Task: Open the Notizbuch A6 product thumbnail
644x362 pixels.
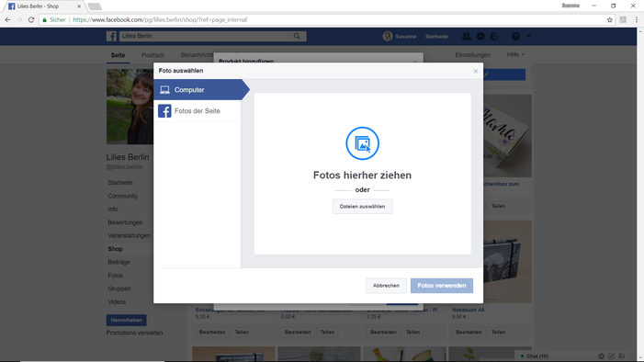Action: point(507,262)
